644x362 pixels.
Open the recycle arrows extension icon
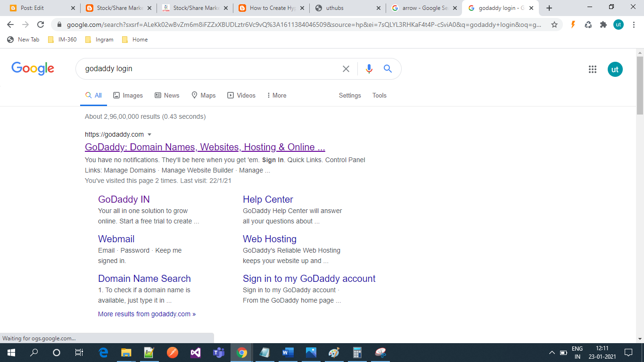click(588, 25)
